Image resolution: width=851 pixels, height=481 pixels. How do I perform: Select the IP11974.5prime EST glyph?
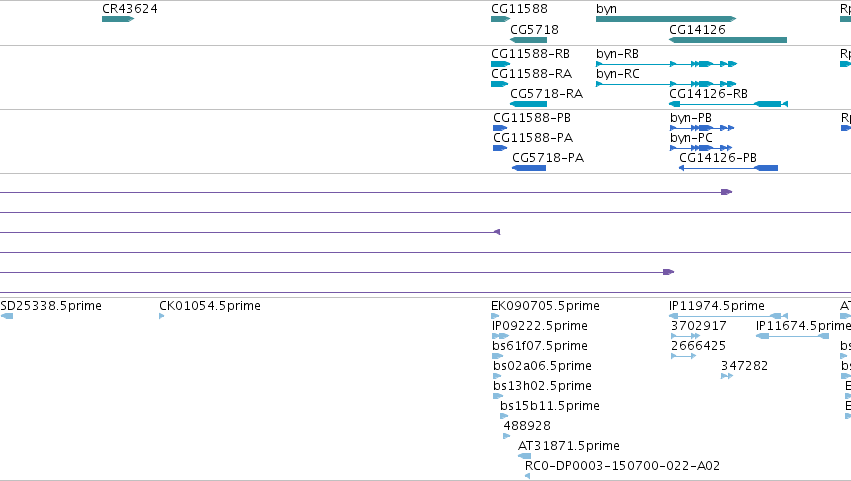[728, 316]
